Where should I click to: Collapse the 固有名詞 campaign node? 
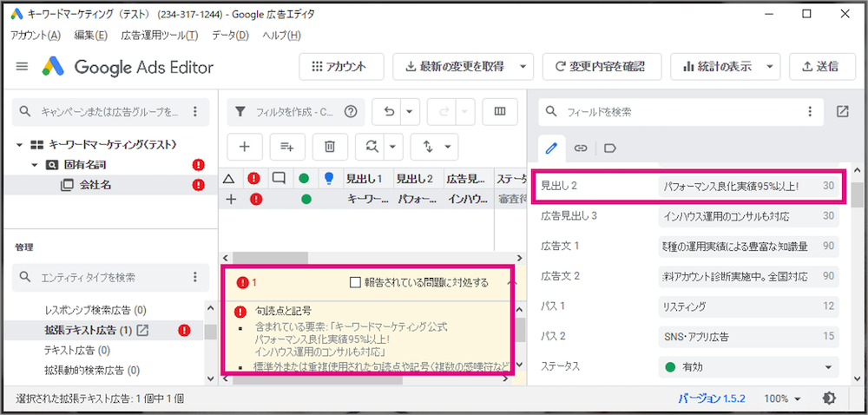click(34, 165)
